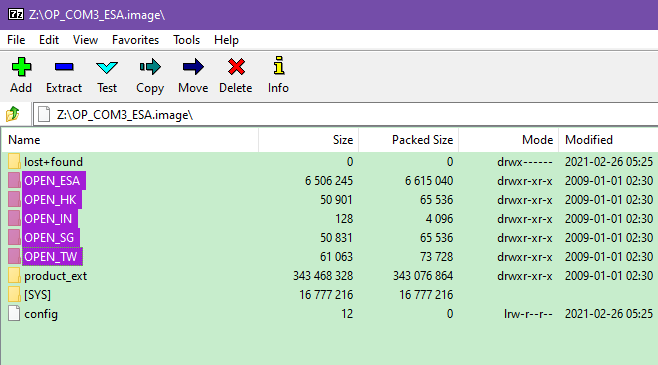The image size is (658, 365).
Task: Select the lost+found row name
Action: [53, 162]
